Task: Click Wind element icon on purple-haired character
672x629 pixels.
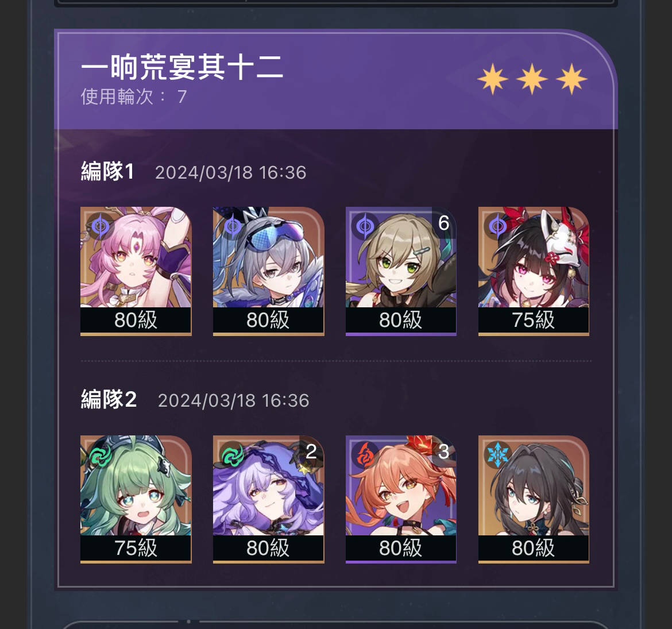Action: point(233,454)
